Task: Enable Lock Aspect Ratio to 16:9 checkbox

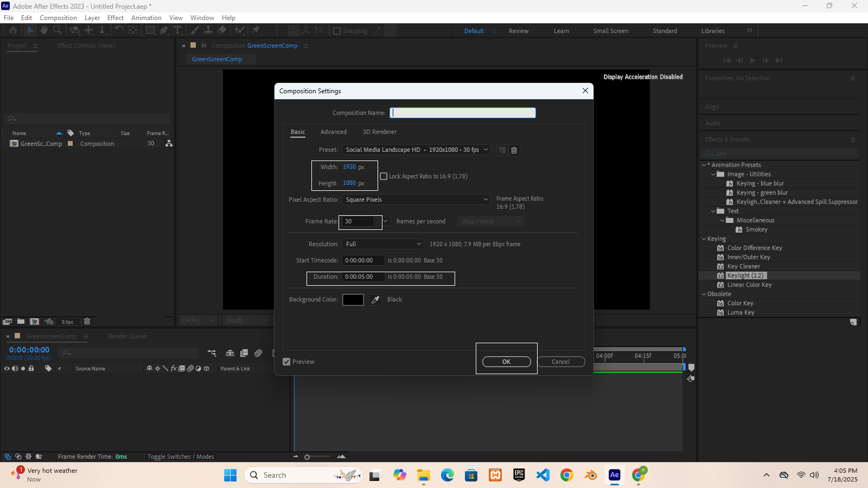Action: pyautogui.click(x=384, y=176)
